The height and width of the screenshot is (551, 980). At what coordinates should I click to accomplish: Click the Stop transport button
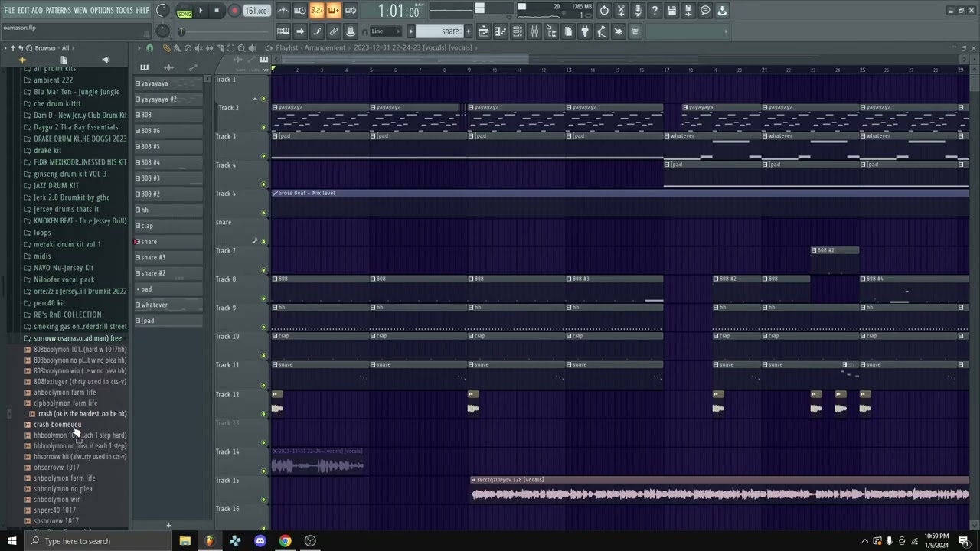[217, 11]
